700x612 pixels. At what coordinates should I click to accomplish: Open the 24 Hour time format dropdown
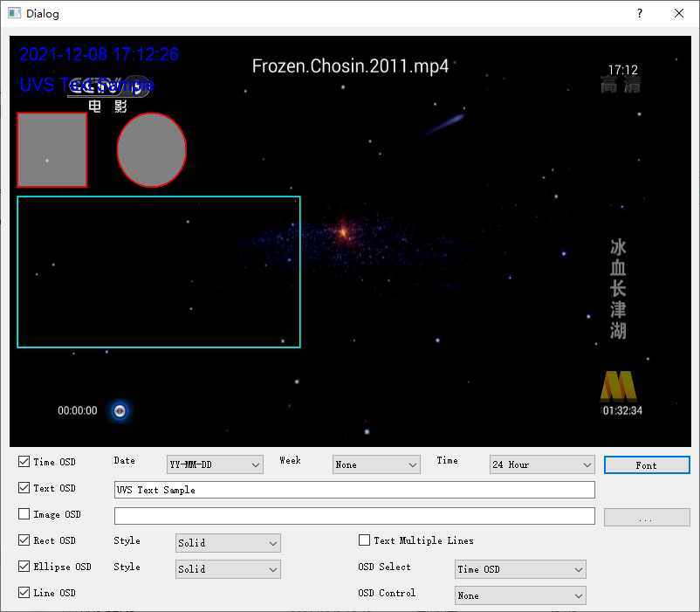point(542,464)
